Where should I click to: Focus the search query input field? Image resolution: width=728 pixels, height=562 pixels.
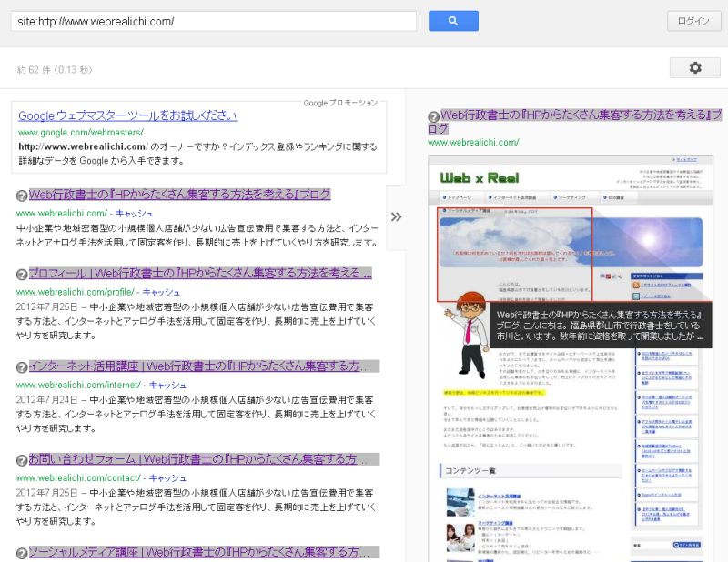[x=214, y=21]
